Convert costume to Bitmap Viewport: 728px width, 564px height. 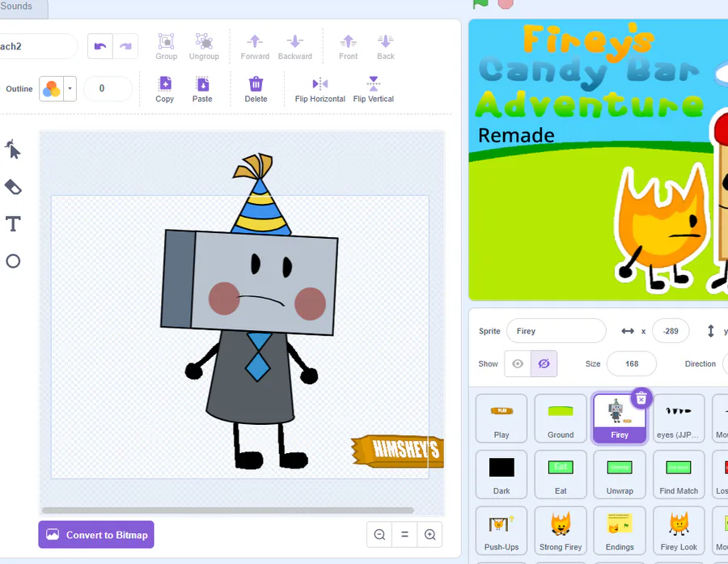96,535
